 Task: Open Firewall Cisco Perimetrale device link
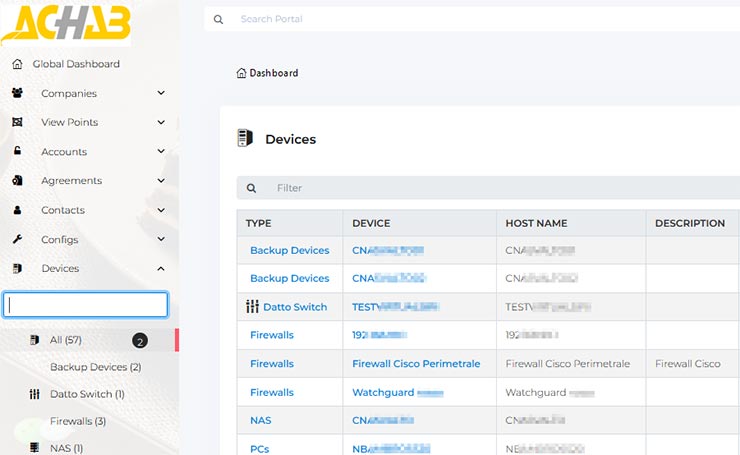tap(416, 364)
